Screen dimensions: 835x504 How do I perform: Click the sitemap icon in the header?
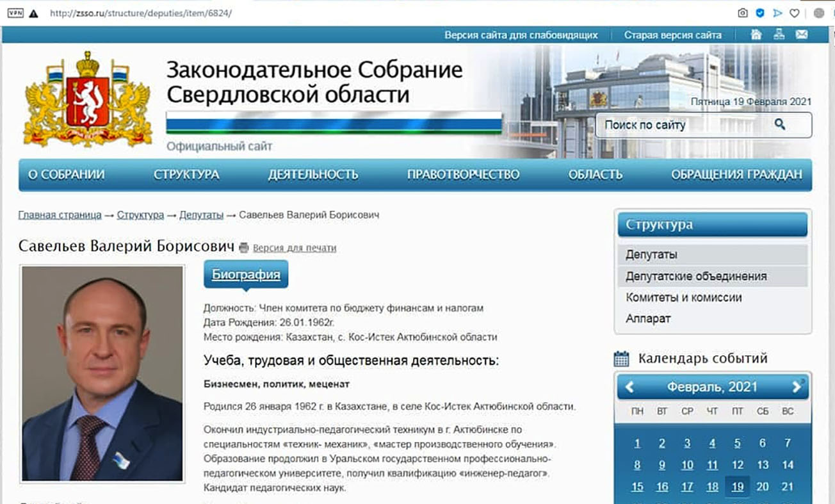(779, 35)
